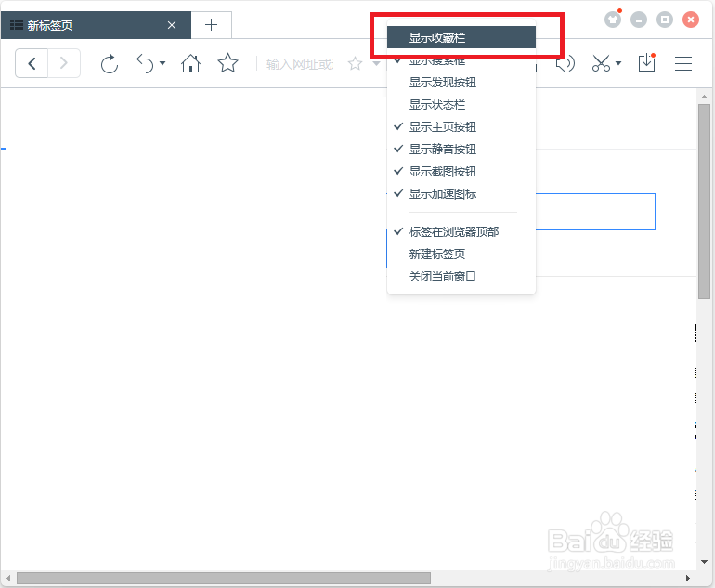Screen dimensions: 715x588
Task: Go back with the left arrow button
Action: pyautogui.click(x=32, y=63)
